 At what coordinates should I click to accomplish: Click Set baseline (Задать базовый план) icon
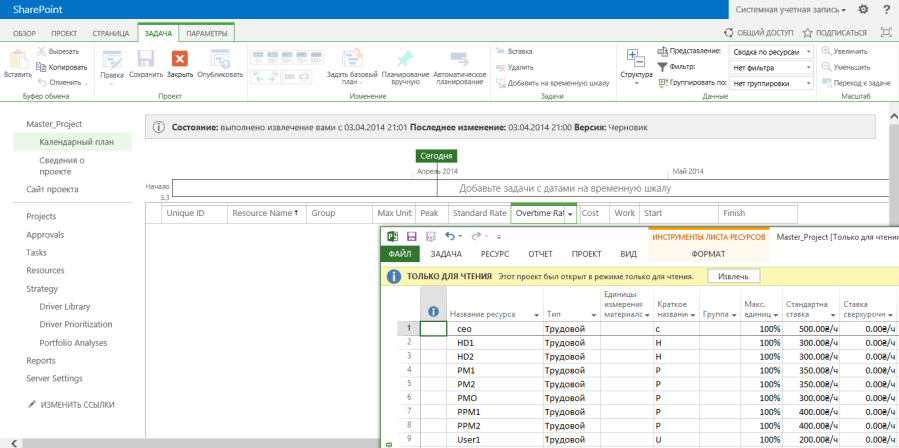(x=352, y=59)
